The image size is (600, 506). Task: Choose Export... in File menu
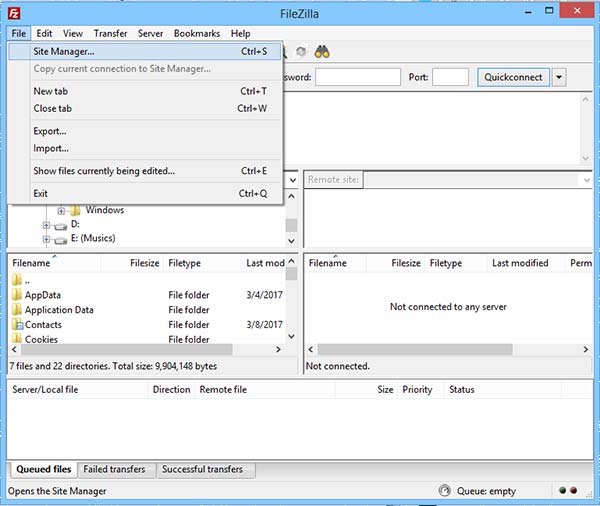[x=145, y=131]
